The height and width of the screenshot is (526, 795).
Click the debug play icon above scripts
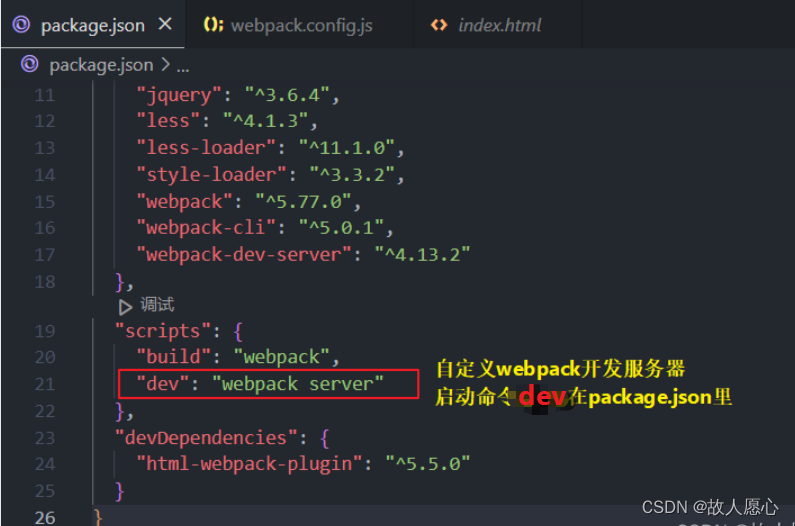[x=125, y=306]
